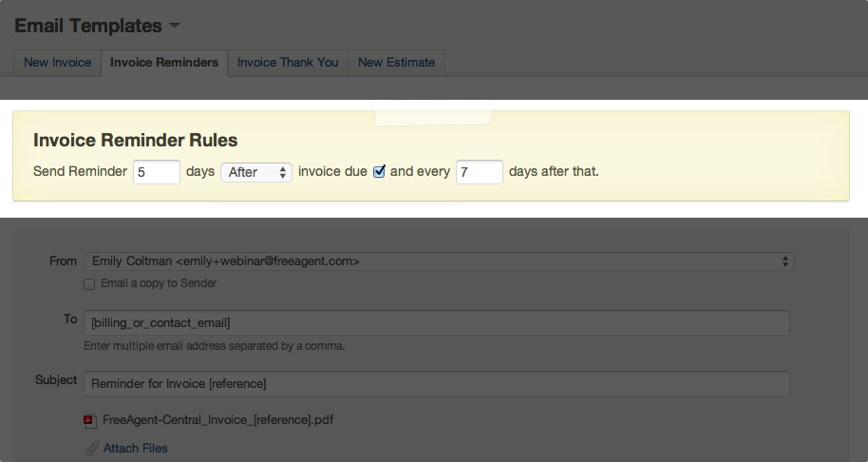Open the Invoice Thank You tab
This screenshot has height=462, width=868.
point(288,63)
